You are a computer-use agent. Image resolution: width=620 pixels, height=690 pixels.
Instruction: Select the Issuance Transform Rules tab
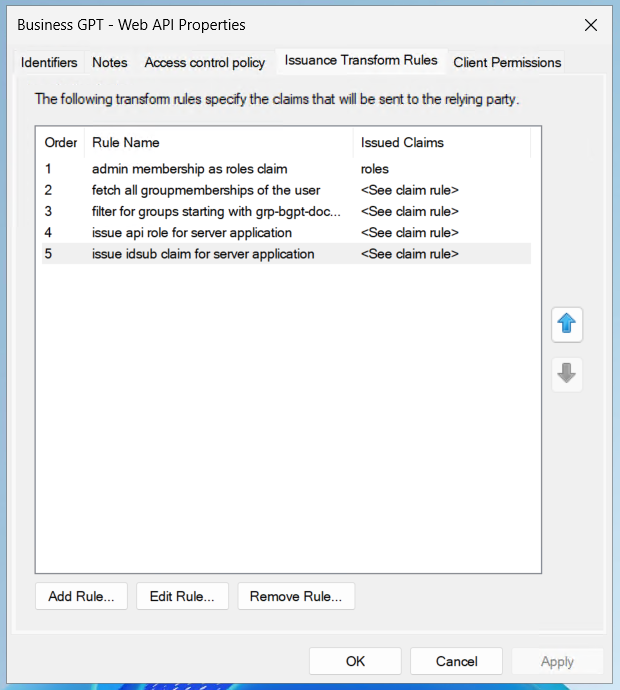click(361, 60)
